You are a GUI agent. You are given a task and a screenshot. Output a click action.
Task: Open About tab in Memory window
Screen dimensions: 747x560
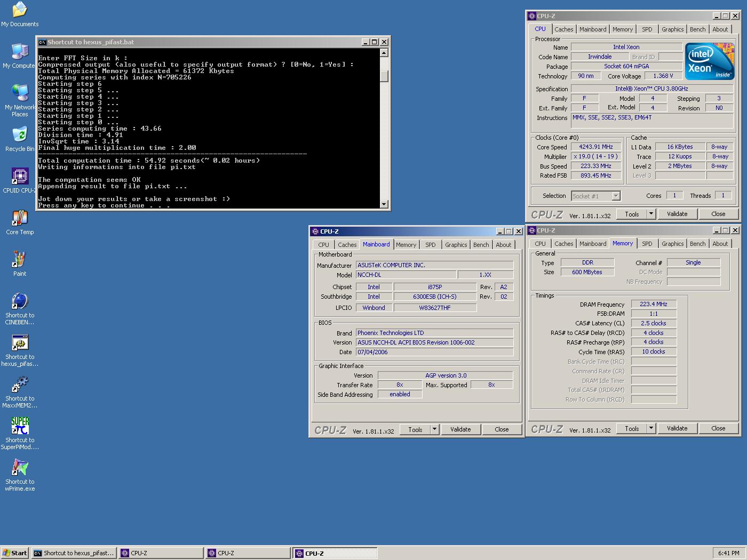point(720,244)
